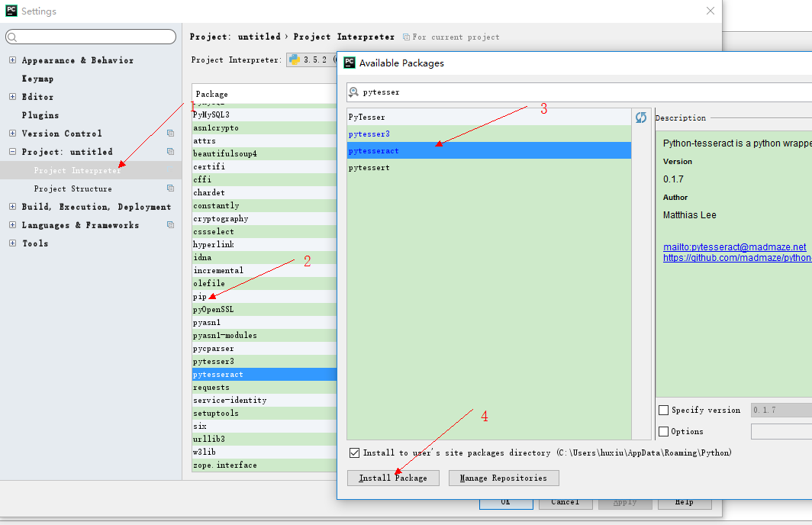Select requests in installed packages
This screenshot has height=525, width=812.
click(264, 388)
